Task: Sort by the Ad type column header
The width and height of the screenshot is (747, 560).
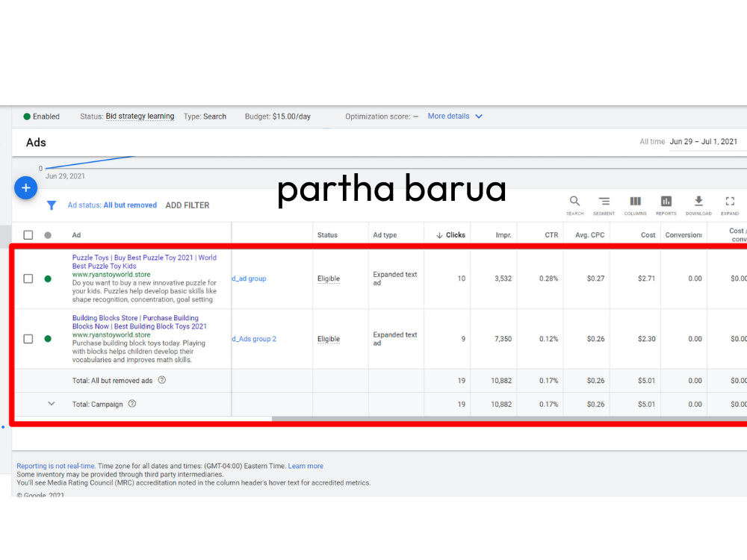Action: 385,234
